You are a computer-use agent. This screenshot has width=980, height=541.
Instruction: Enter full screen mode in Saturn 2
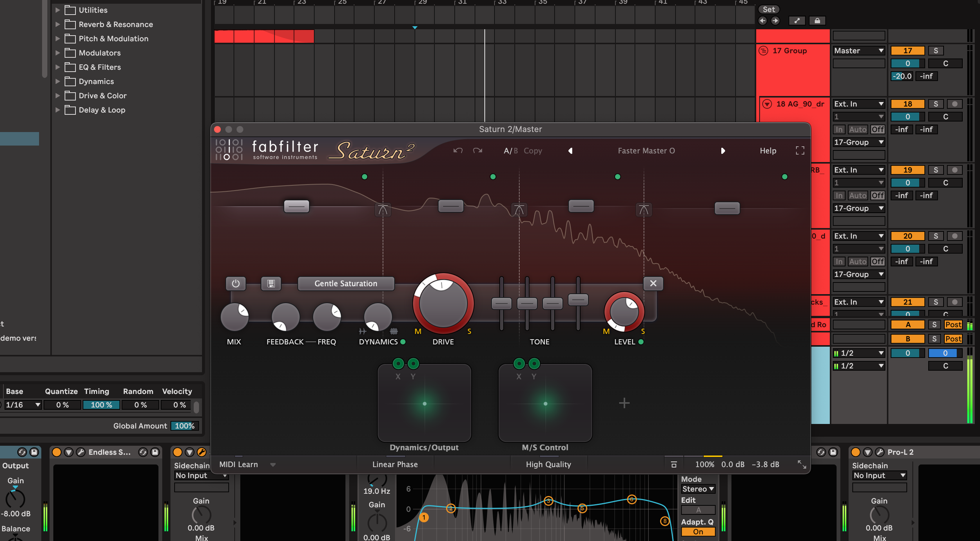800,150
